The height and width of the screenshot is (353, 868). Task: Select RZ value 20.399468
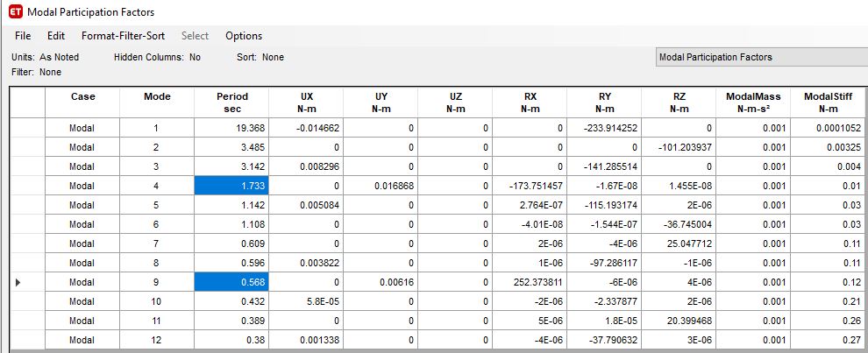click(679, 321)
